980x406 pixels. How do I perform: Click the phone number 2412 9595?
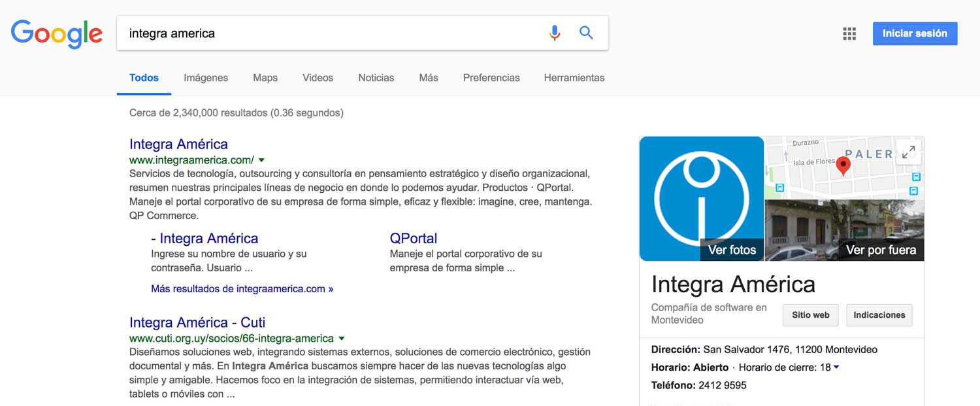(723, 385)
